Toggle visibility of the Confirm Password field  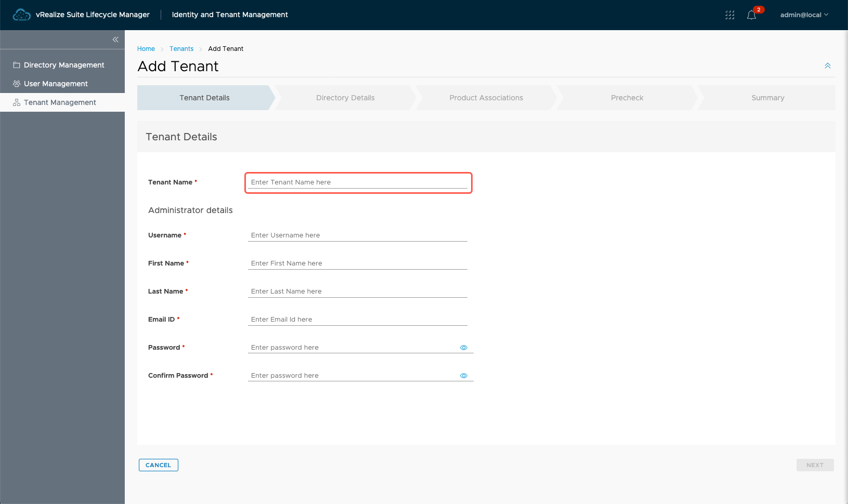coord(464,376)
